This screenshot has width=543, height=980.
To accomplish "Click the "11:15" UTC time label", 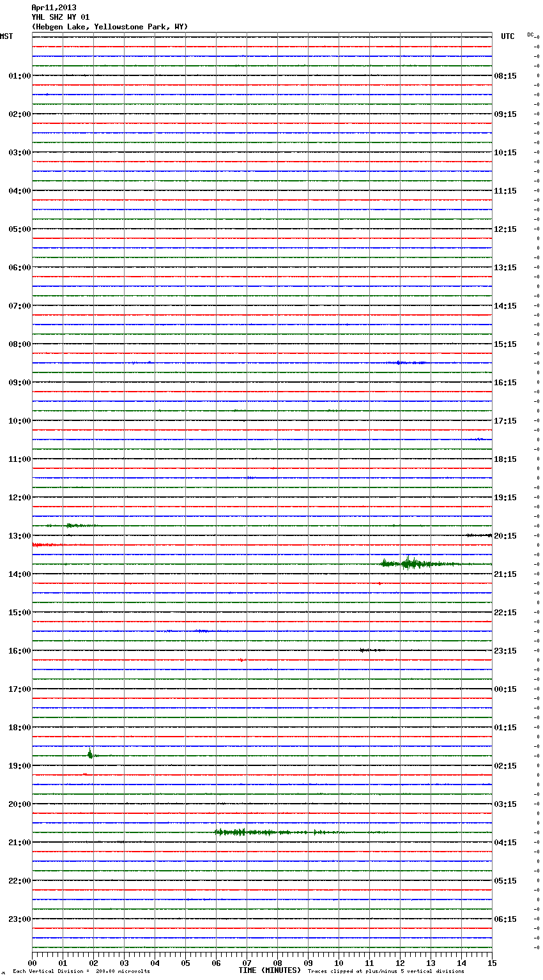I will (x=505, y=191).
